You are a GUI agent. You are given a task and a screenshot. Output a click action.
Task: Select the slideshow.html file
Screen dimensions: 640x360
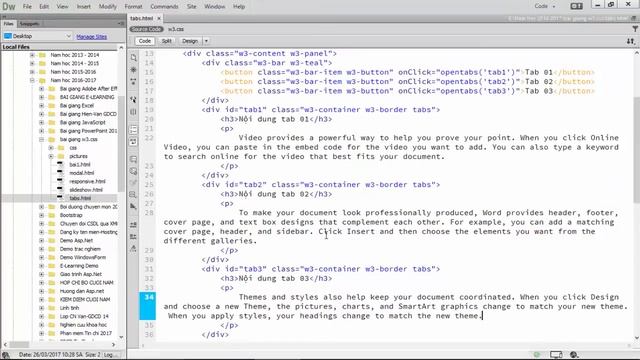86,190
